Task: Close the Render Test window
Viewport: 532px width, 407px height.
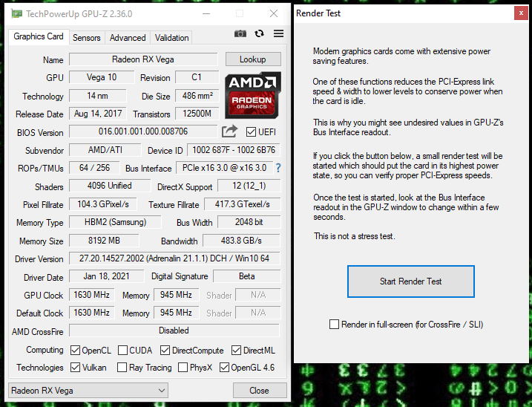Action: pos(521,13)
